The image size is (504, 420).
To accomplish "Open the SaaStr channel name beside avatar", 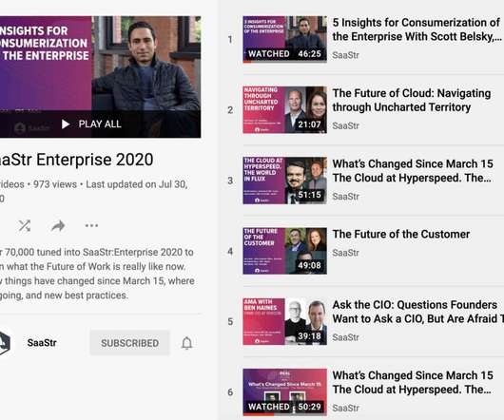I will tap(42, 343).
